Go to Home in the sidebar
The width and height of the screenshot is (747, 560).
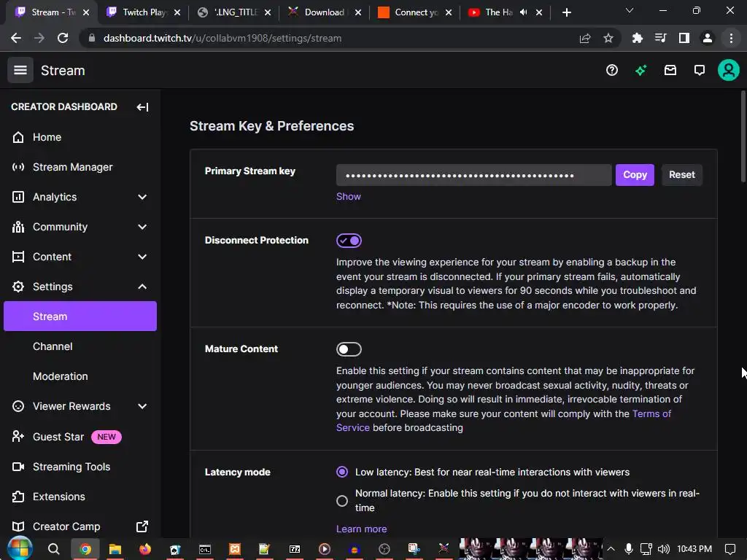tap(80, 137)
